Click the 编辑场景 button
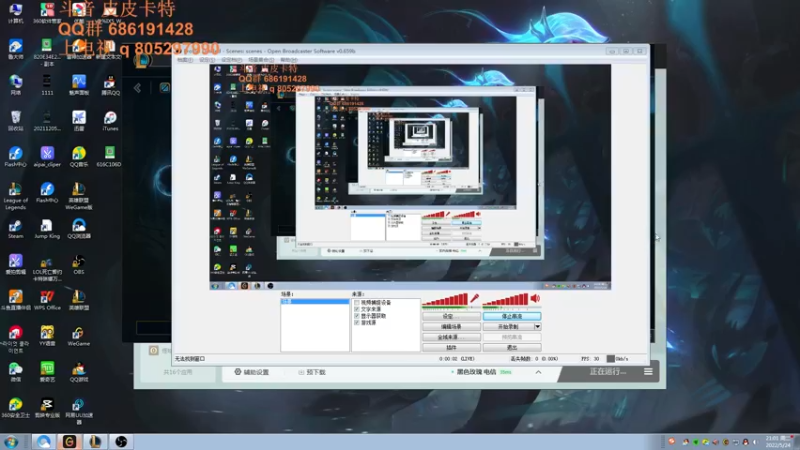The image size is (800, 450). (451, 327)
